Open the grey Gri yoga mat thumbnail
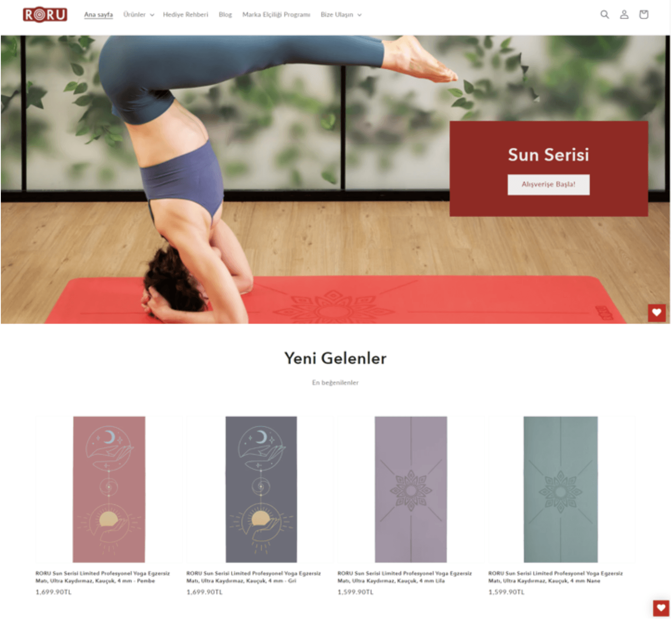This screenshot has width=672, height=624. [x=261, y=489]
